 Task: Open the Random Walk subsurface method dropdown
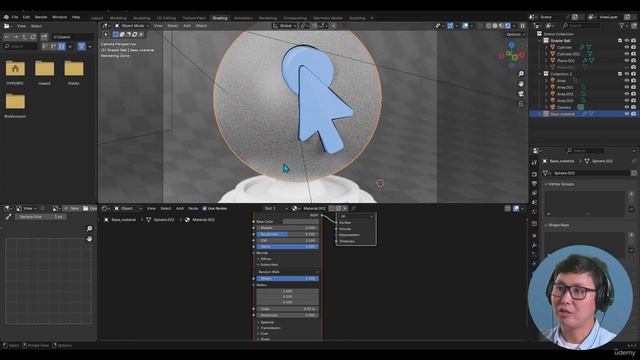tap(287, 272)
